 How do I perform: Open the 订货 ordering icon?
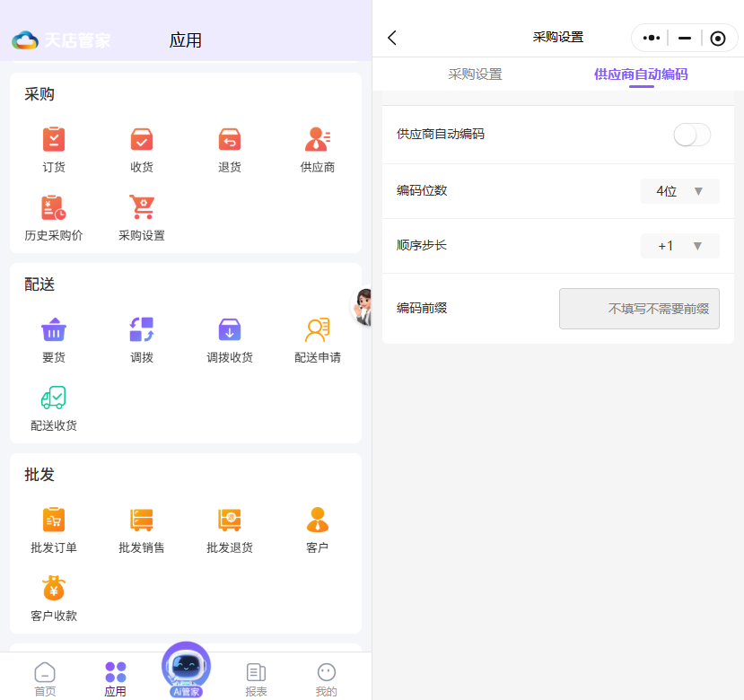[x=54, y=140]
